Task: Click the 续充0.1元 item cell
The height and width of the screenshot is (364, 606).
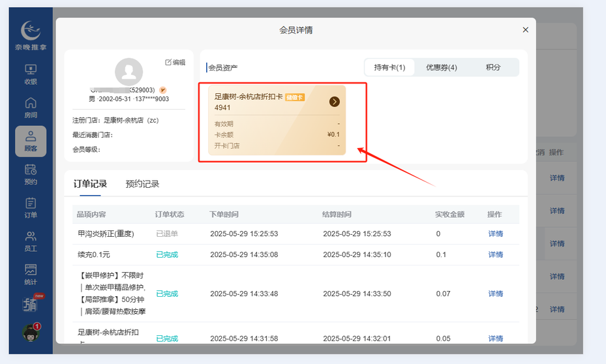Action: [x=94, y=254]
